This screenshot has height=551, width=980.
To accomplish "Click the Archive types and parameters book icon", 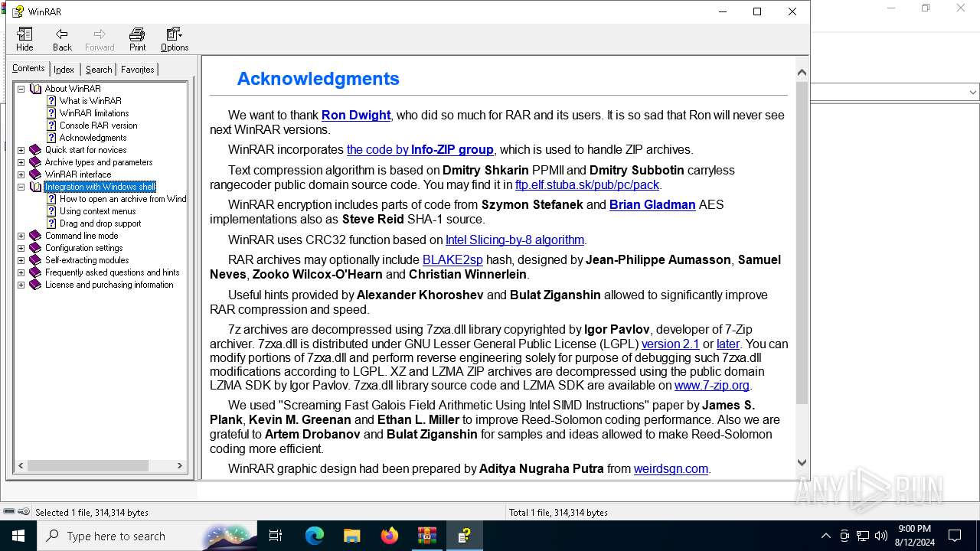I will coord(35,162).
